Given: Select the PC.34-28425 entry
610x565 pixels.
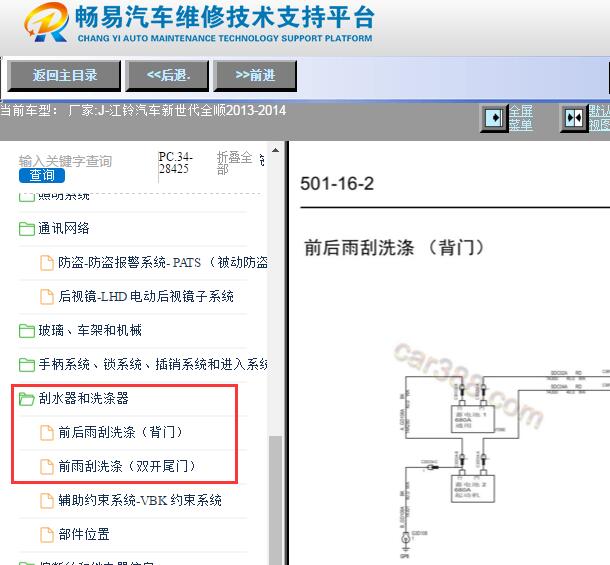Looking at the screenshot, I should pyautogui.click(x=175, y=163).
